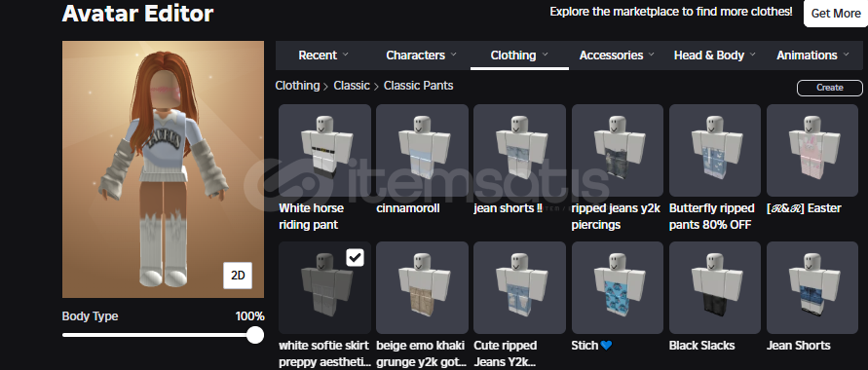868x370 pixels.
Task: Select Cute ripped Jeans Y2k thumbnail
Action: pos(519,287)
